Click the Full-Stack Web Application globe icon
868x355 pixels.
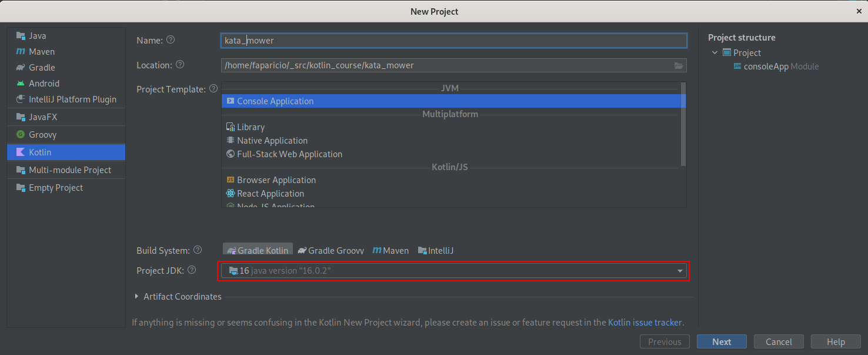pyautogui.click(x=231, y=154)
